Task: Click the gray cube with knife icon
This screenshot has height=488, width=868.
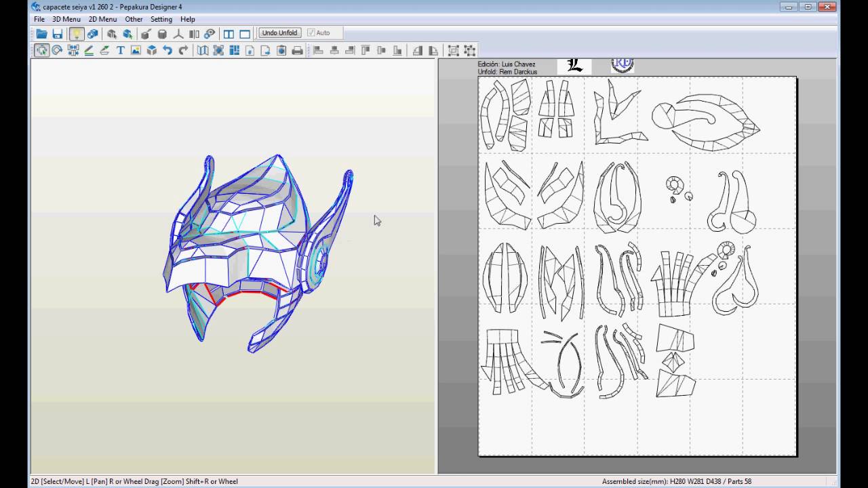Action: [x=146, y=33]
